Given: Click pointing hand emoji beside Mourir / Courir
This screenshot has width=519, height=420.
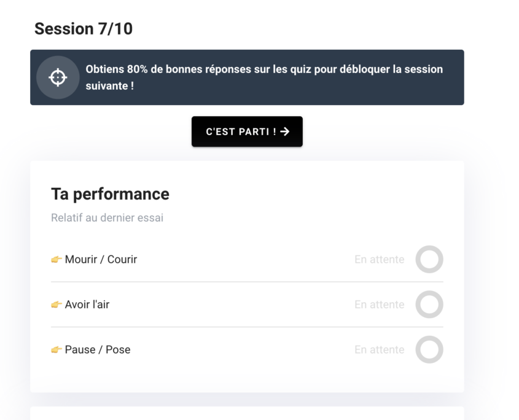Looking at the screenshot, I should (x=57, y=259).
